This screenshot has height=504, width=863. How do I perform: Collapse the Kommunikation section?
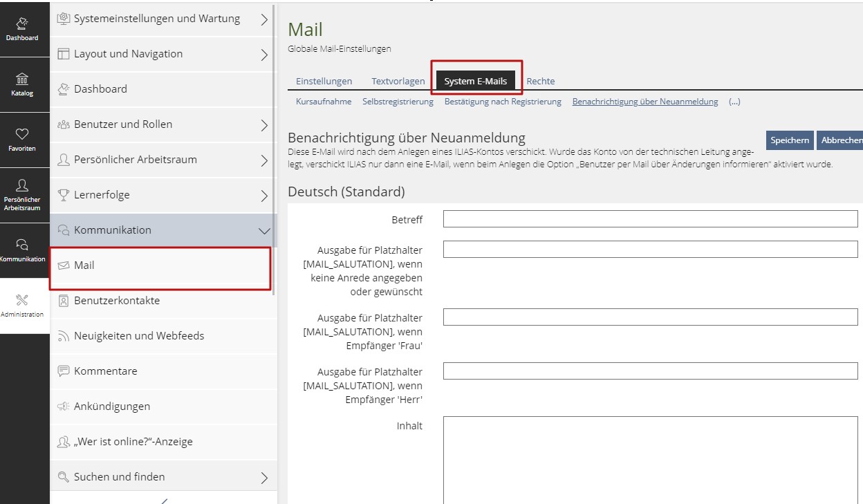pyautogui.click(x=263, y=231)
